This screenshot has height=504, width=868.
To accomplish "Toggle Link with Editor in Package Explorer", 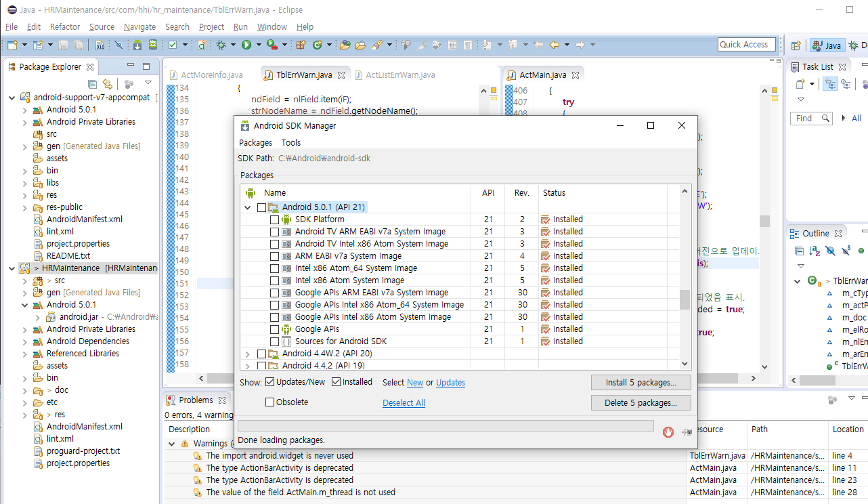I will (x=107, y=84).
